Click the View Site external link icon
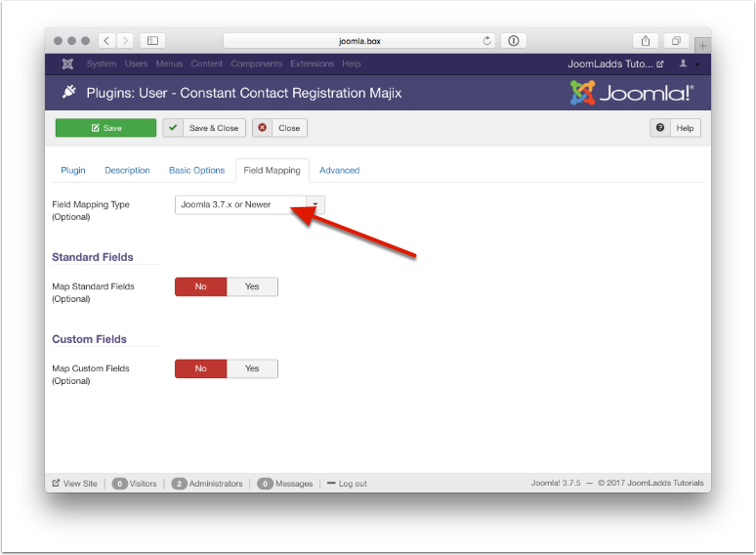Screen dimensions: 756x555 point(56,483)
